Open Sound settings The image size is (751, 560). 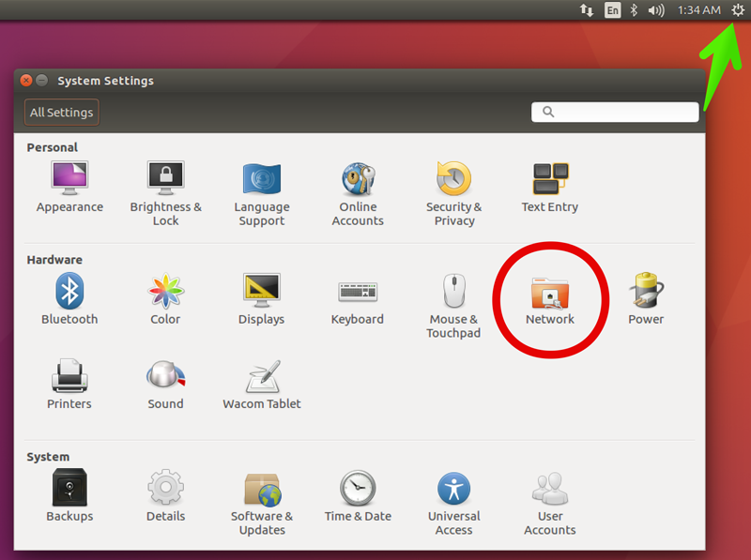point(166,385)
